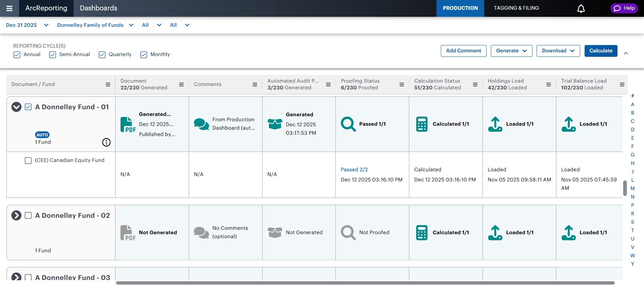Click the Holdings Load upload icon for Fund 01
The image size is (644, 291).
[x=495, y=124]
